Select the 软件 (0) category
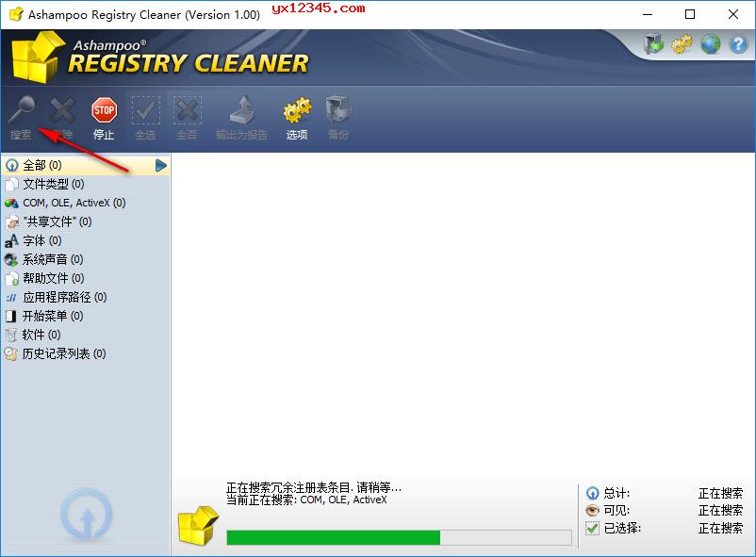Viewport: 756px width, 557px height. pyautogui.click(x=85, y=335)
